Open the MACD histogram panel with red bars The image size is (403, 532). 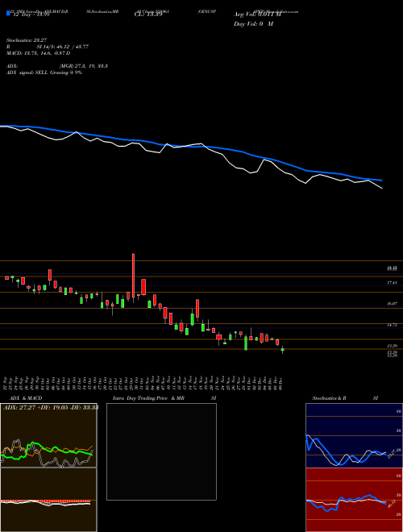click(x=48, y=500)
